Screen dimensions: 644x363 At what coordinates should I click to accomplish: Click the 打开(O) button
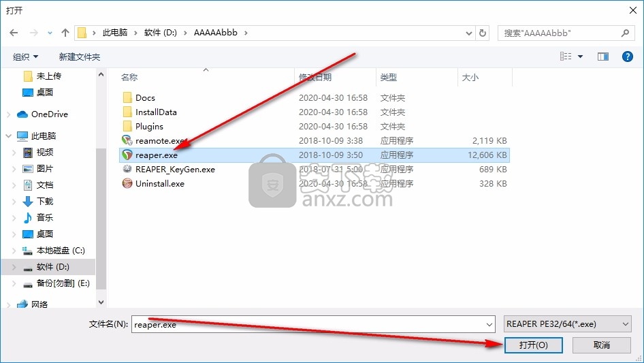coord(533,345)
